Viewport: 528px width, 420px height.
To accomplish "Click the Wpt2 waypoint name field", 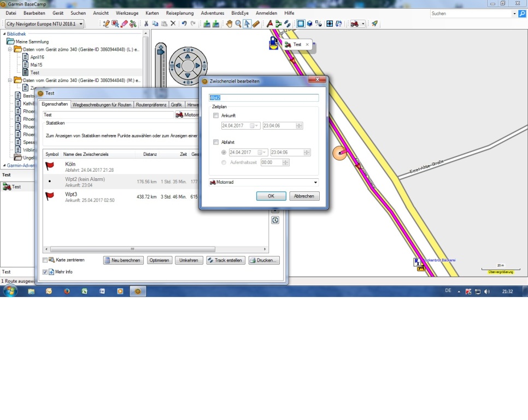I will click(x=264, y=98).
